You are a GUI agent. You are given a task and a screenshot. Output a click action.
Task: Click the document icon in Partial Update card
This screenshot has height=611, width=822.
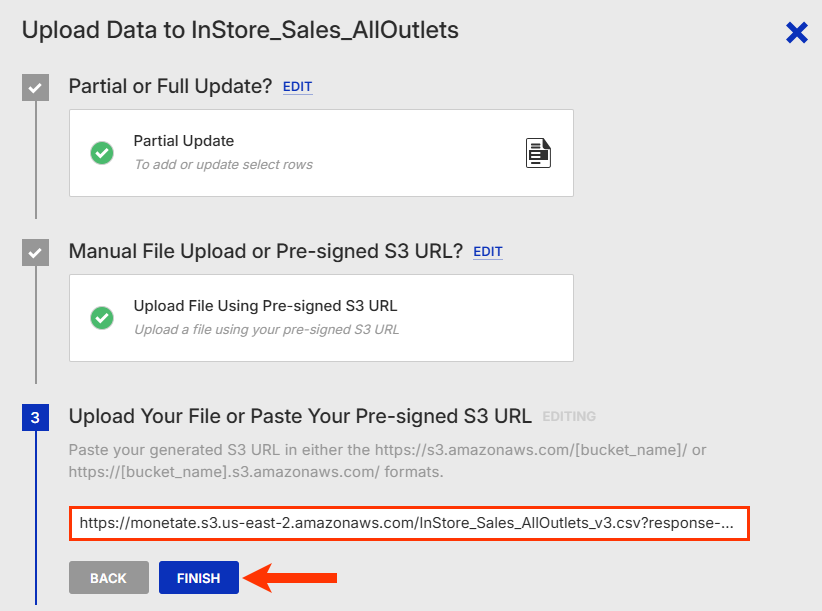(x=539, y=153)
